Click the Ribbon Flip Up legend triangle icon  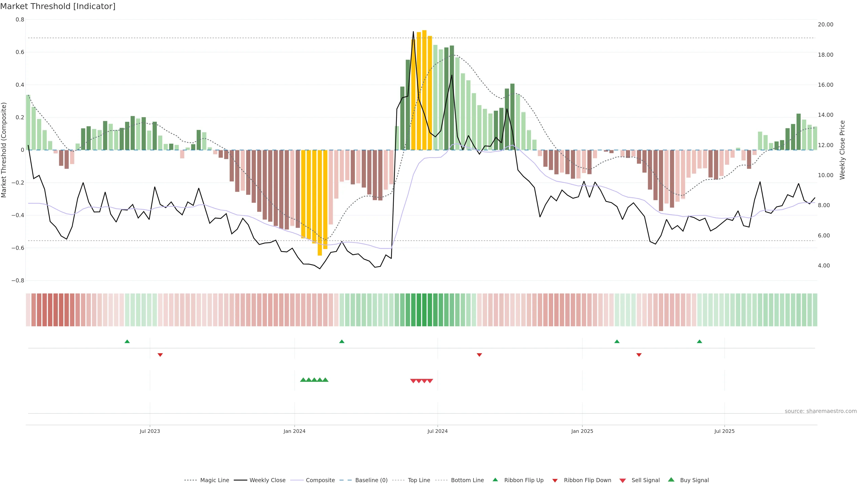click(495, 480)
